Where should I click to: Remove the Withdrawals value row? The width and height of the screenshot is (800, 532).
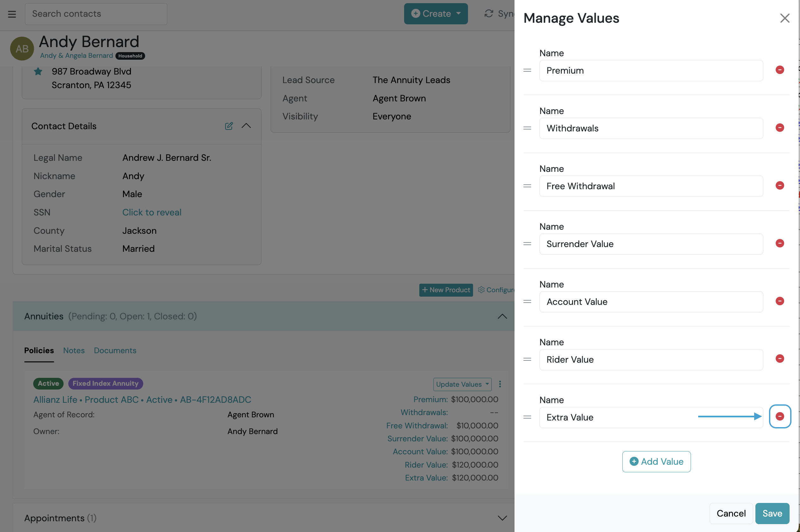(780, 128)
